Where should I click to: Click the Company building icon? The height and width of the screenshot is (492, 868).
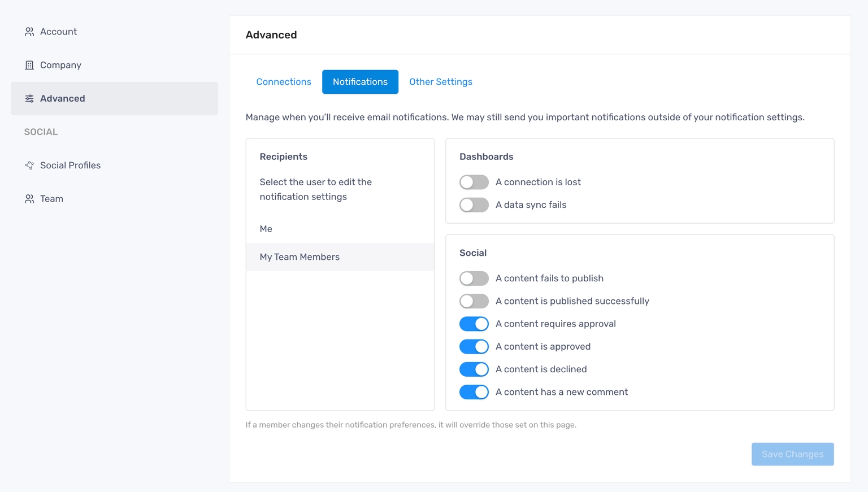pos(29,65)
